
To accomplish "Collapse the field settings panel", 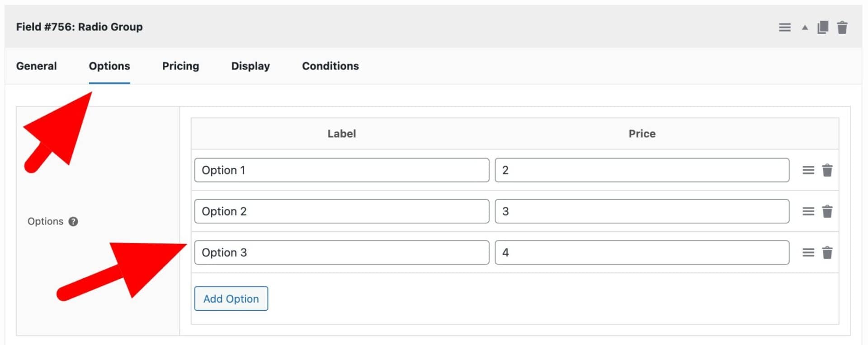I will (804, 27).
